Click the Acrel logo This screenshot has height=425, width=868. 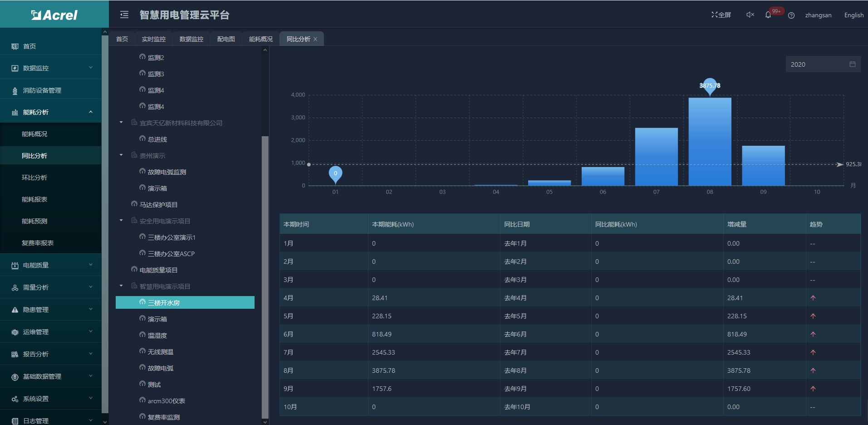54,15
